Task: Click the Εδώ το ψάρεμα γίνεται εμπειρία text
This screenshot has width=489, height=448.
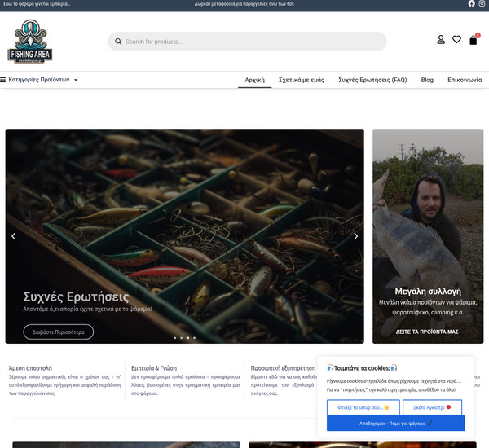Action: tap(37, 4)
